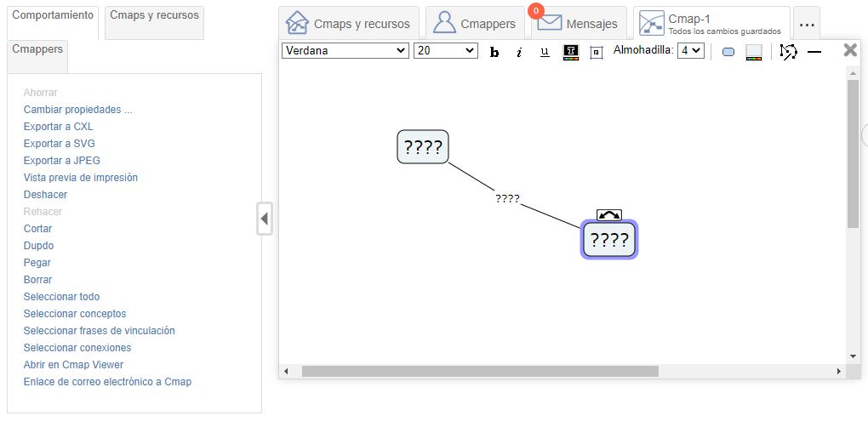The height and width of the screenshot is (427, 868).
Task: Click Exportar a SVG
Action: coord(60,144)
